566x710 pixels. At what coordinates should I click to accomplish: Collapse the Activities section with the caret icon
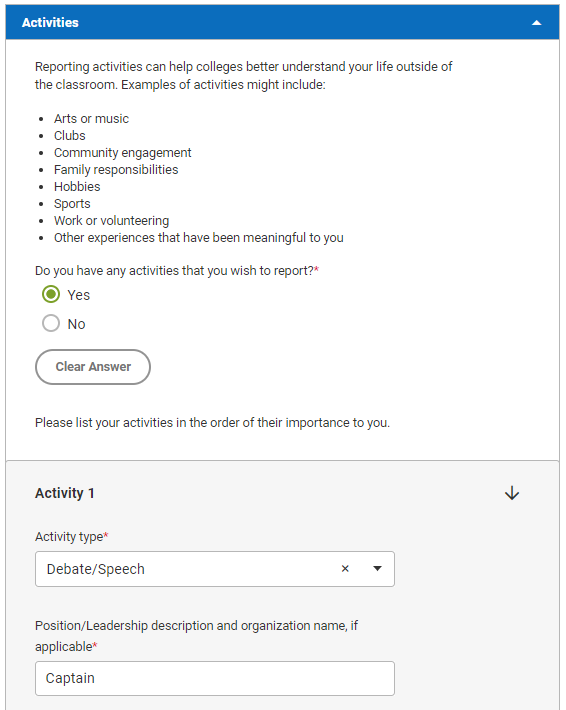coord(537,23)
